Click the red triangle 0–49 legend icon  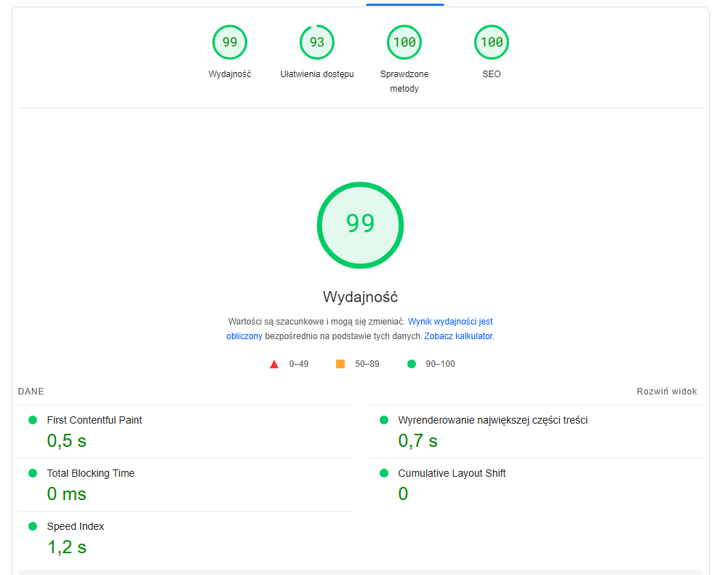click(274, 364)
